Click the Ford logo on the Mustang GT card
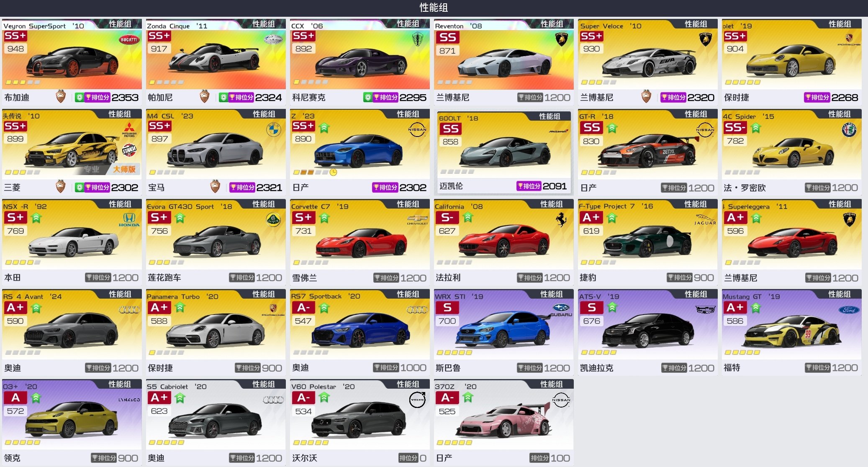 point(849,310)
